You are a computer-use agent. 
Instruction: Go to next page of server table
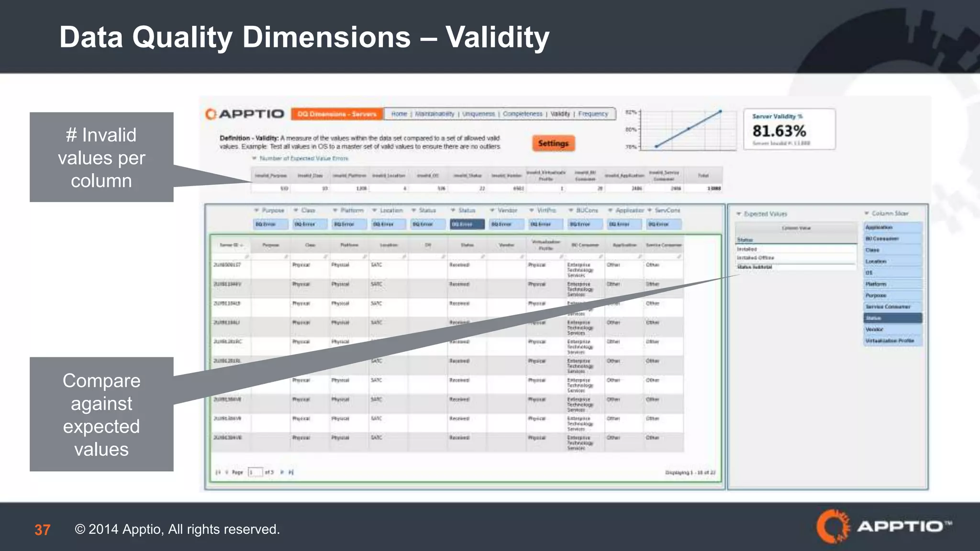pos(282,473)
